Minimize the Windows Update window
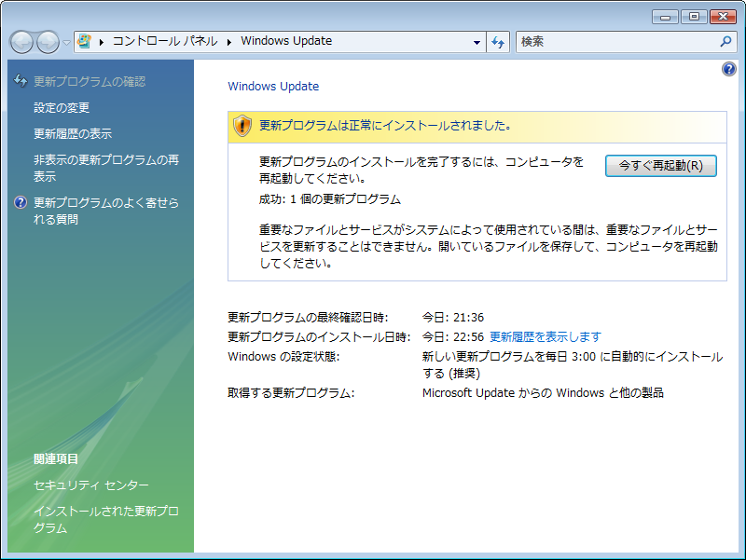 click(665, 17)
